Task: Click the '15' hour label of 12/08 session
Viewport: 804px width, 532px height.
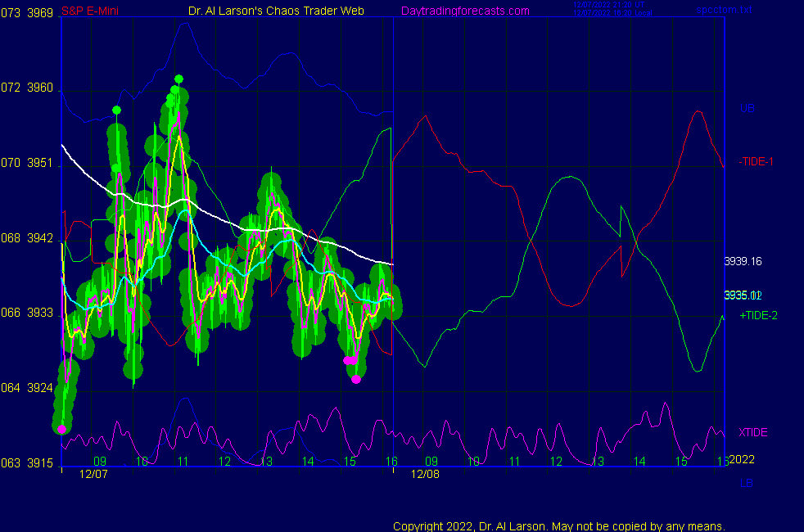Action: click(681, 462)
